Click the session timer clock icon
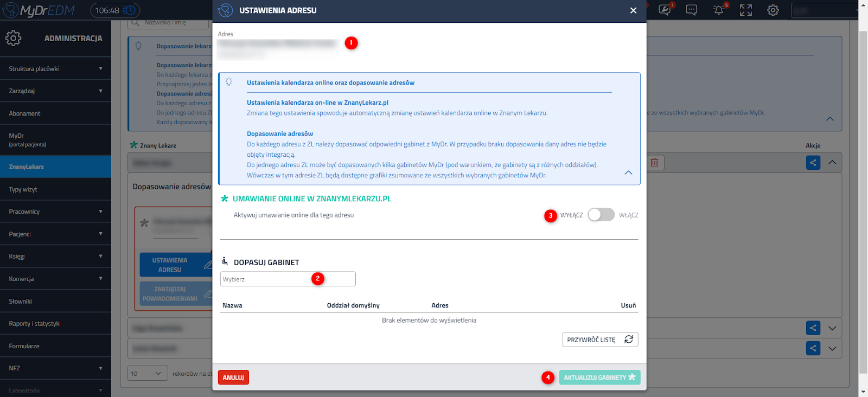Image resolution: width=868 pixels, height=397 pixels. [x=130, y=10]
